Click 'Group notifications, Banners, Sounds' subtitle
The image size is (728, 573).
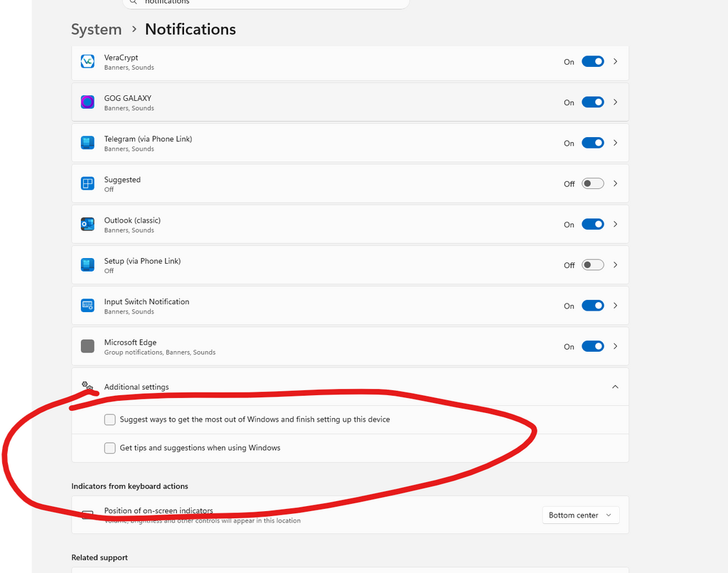[x=160, y=353]
